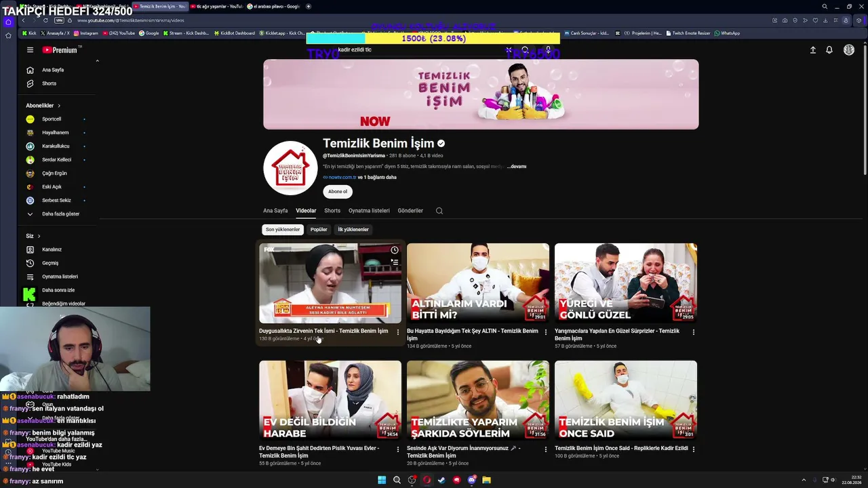Open options for Once Said Replikler video
The width and height of the screenshot is (868, 488).
pos(693,449)
